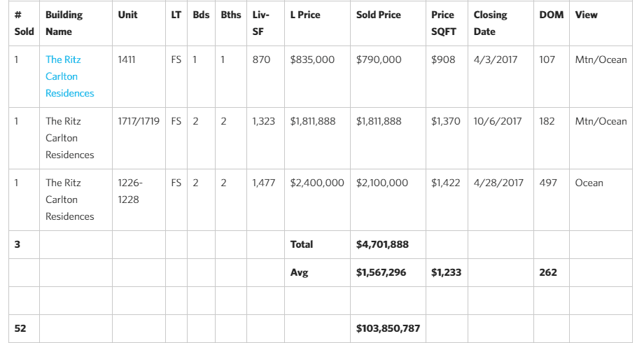Screen dimensions: 644x343
Task: Click the $1,233 average price per SQFT
Action: [446, 272]
